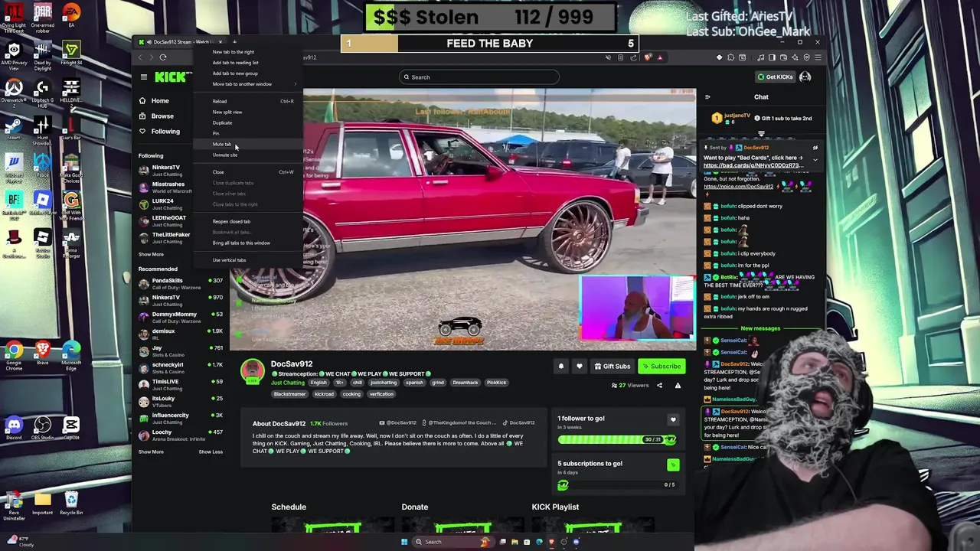Toggle follower goal heart button

pyautogui.click(x=673, y=419)
